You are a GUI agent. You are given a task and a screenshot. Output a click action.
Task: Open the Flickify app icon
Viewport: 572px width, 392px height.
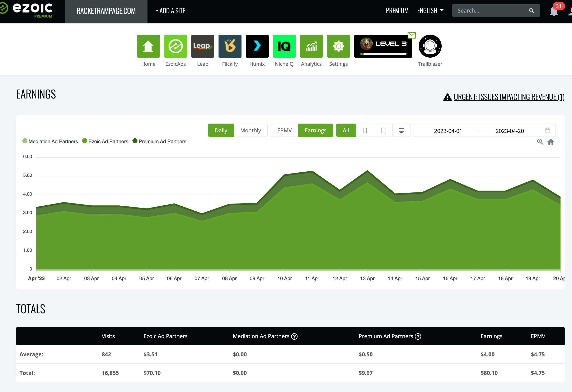230,46
